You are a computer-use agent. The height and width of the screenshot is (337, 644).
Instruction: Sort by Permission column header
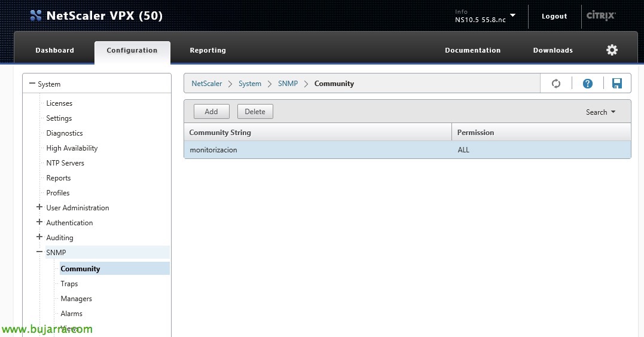tap(541, 132)
